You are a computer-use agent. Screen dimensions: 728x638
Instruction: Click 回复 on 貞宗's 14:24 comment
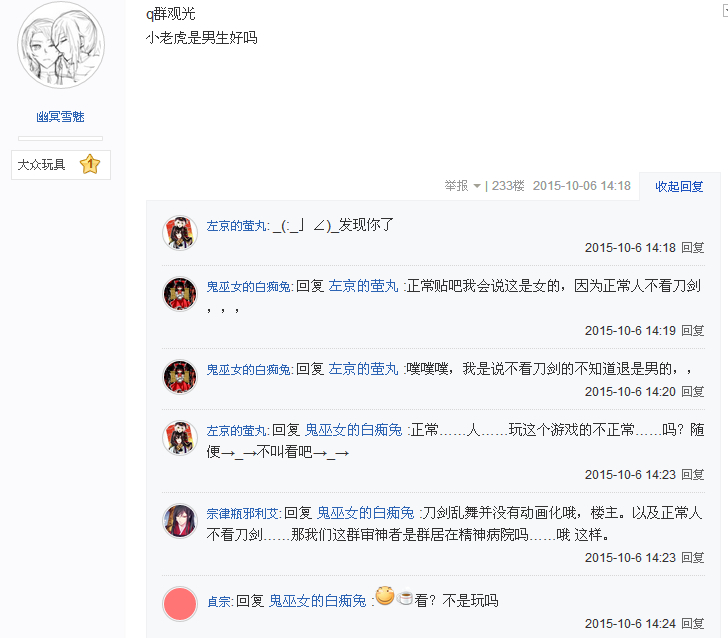coord(692,624)
